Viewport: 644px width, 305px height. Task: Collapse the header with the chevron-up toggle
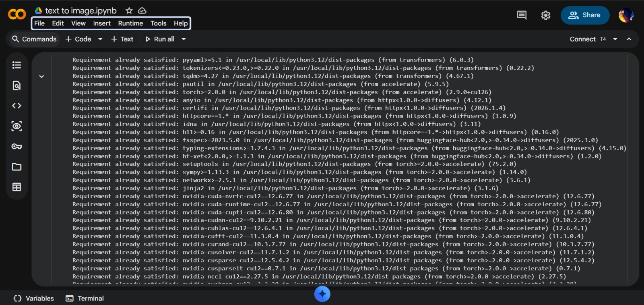click(x=629, y=39)
